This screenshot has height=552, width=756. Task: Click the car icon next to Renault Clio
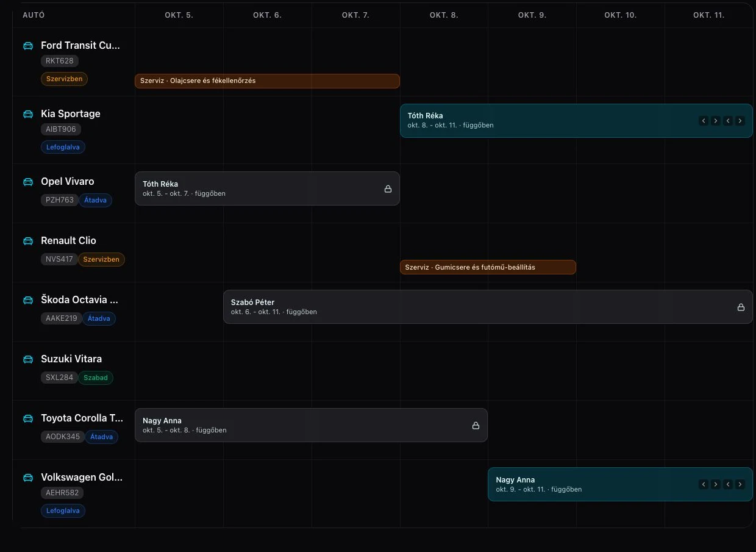click(x=28, y=241)
